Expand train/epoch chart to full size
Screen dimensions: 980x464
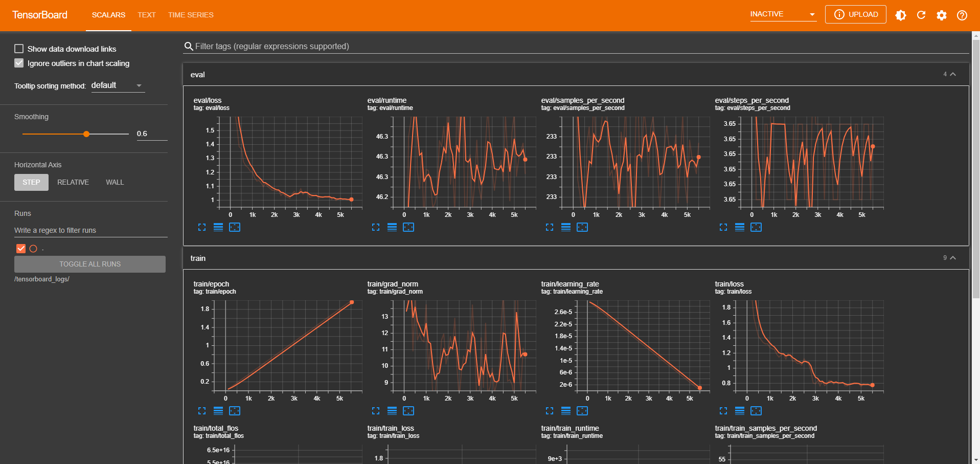click(202, 411)
